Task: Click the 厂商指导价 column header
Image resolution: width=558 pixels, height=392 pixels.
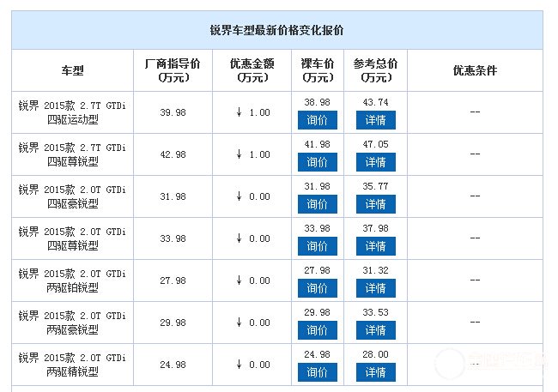Action: click(173, 70)
